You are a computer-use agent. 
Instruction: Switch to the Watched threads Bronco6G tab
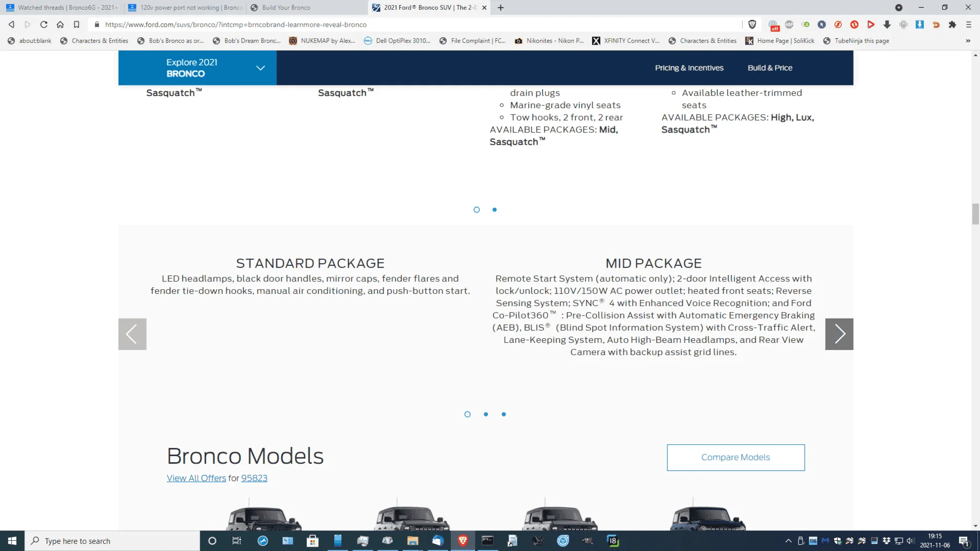[62, 8]
